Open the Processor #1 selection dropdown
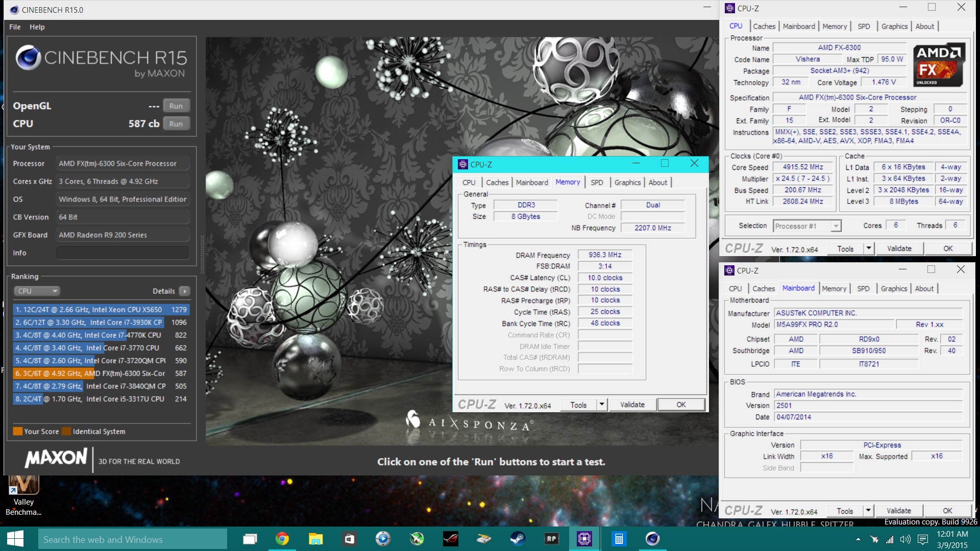 coord(807,226)
